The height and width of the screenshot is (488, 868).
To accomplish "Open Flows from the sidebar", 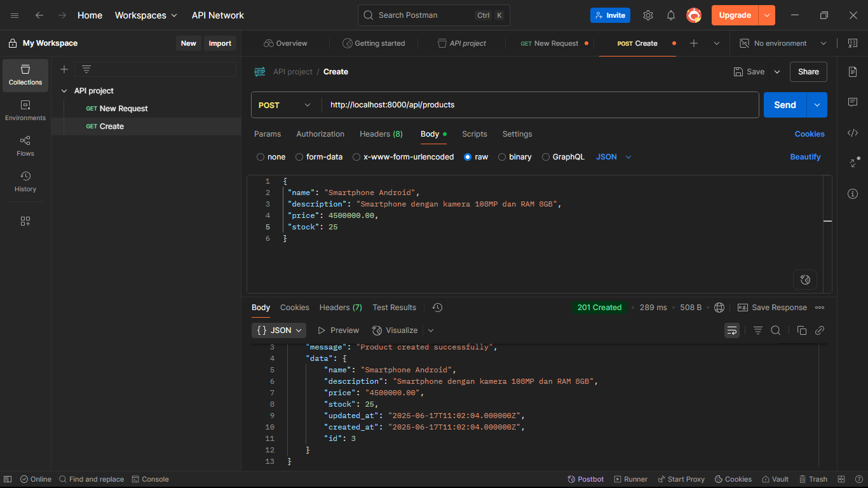I will click(25, 146).
